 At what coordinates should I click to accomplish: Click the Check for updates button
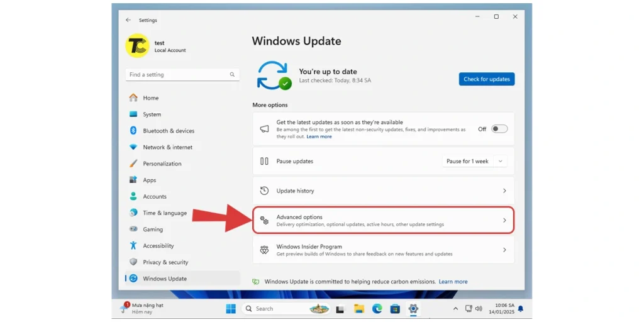click(x=486, y=79)
